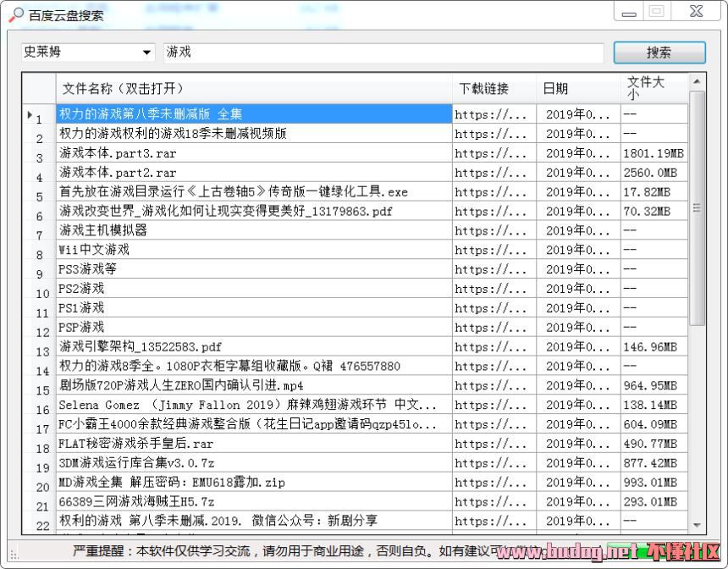The image size is (728, 569).
Task: Sort by 下载链接 column header
Action: 494,88
